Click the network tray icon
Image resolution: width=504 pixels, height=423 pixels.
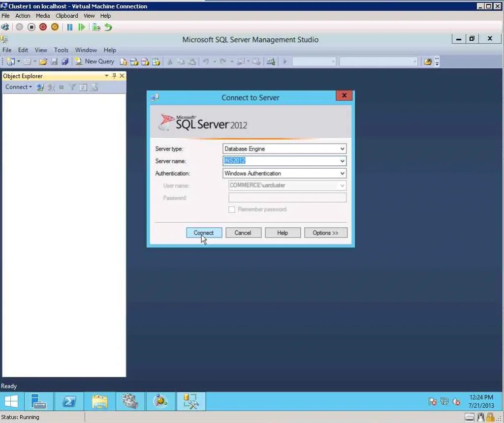(444, 401)
